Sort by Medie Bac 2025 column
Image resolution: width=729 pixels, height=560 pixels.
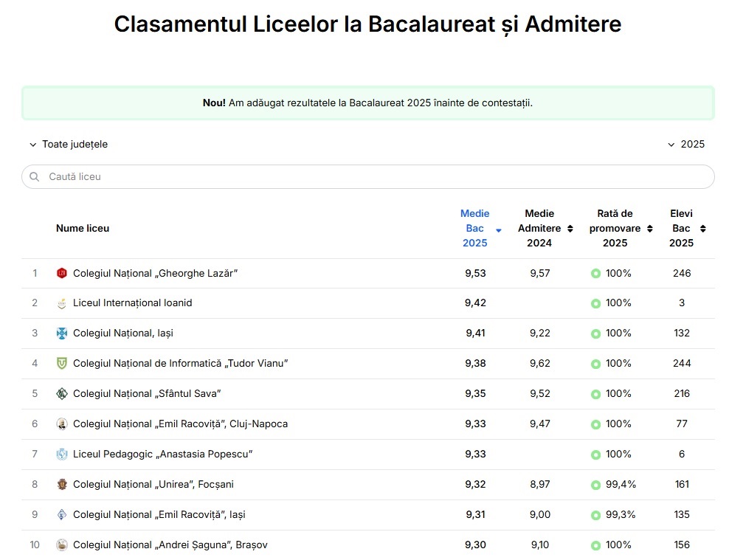pos(480,228)
